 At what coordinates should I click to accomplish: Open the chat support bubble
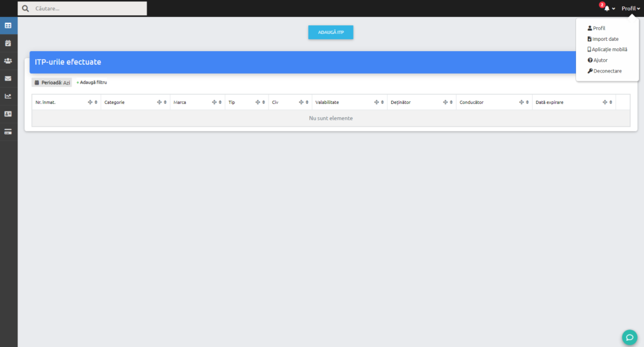[629, 337]
